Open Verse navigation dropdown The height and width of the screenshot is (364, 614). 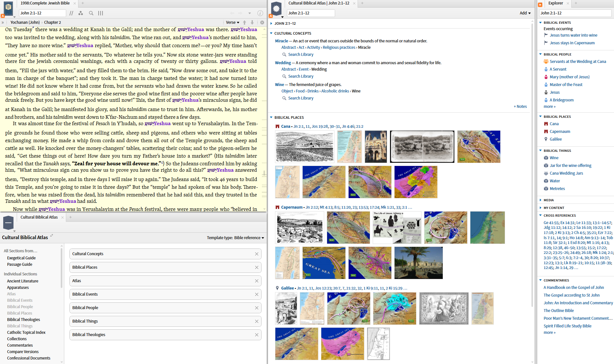(233, 22)
